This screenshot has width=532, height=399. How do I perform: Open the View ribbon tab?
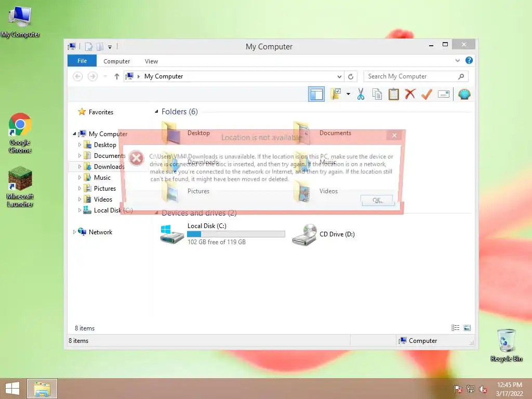coord(151,61)
